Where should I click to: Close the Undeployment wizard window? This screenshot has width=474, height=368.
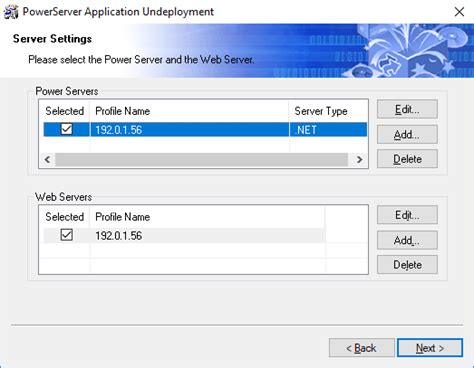point(459,12)
